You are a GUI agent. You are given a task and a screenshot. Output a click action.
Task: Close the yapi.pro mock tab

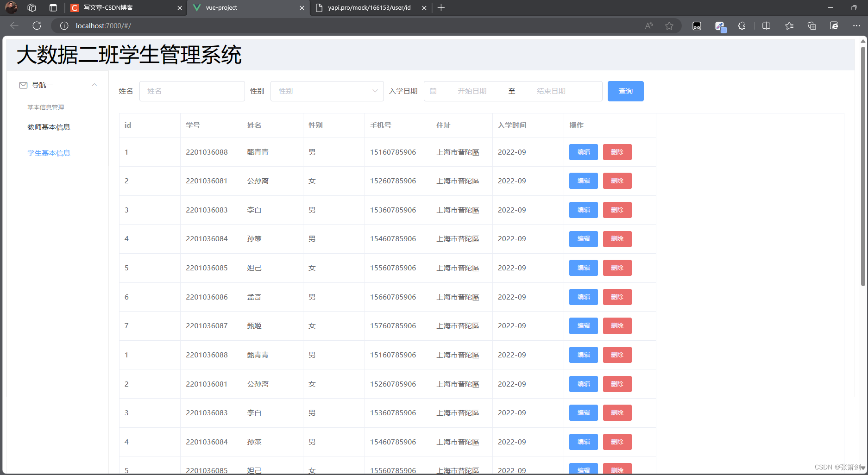424,8
